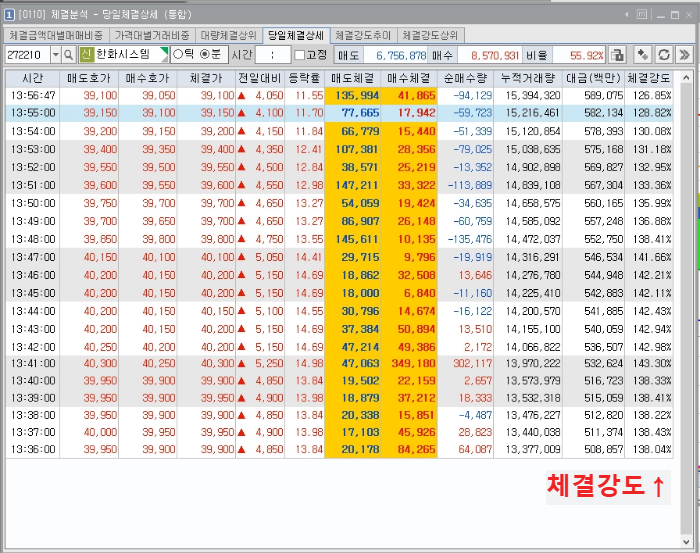
Task: Open the 대량체결상위 tab
Action: click(x=228, y=35)
